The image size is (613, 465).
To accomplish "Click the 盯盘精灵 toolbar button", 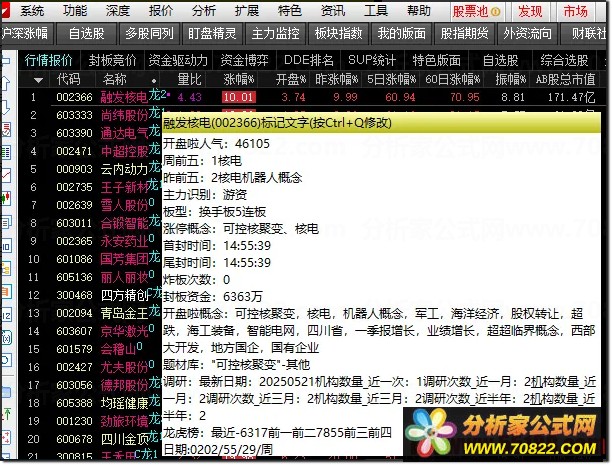I will click(x=212, y=34).
